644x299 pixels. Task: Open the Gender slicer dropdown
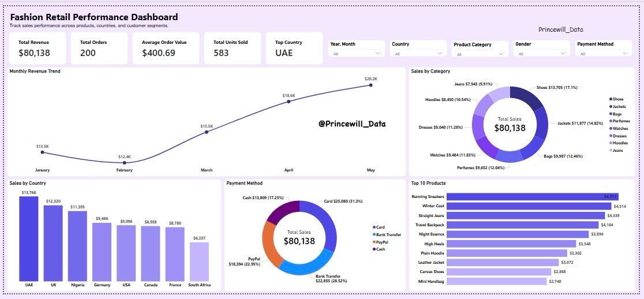coord(541,53)
